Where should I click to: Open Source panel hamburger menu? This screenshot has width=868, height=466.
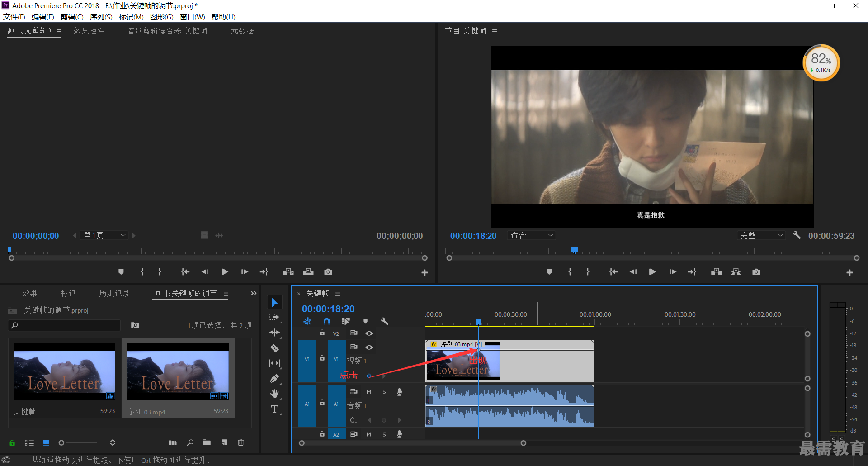point(59,31)
